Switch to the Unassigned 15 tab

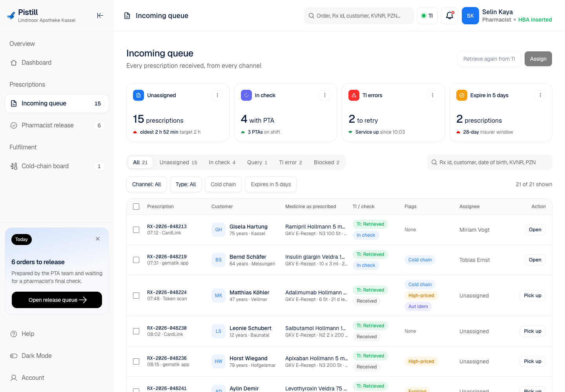(179, 162)
